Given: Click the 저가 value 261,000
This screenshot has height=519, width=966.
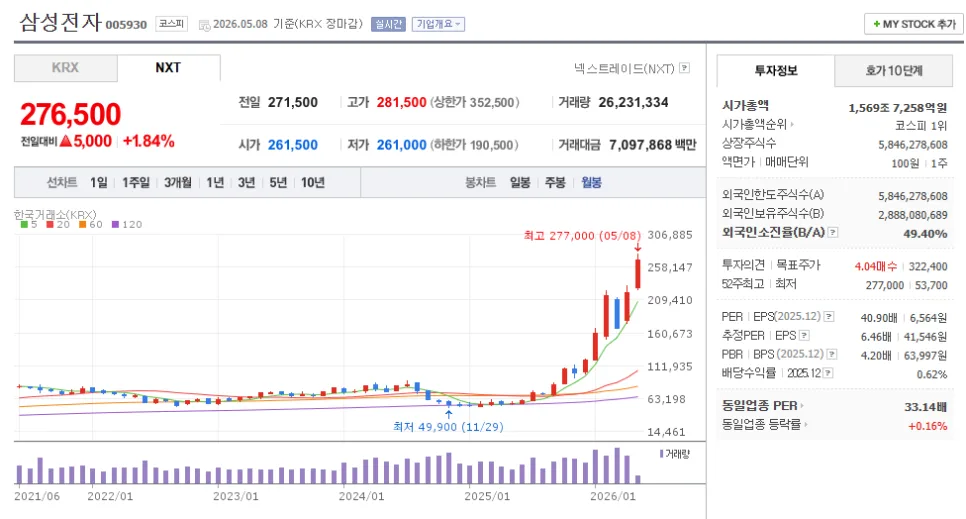Looking at the screenshot, I should point(402,145).
